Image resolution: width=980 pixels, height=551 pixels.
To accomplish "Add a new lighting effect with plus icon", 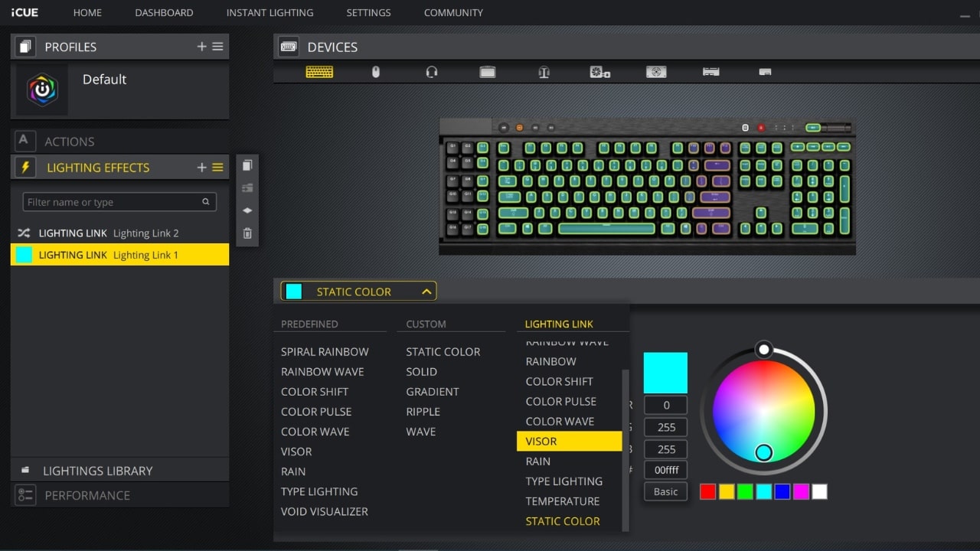I will pyautogui.click(x=202, y=168).
